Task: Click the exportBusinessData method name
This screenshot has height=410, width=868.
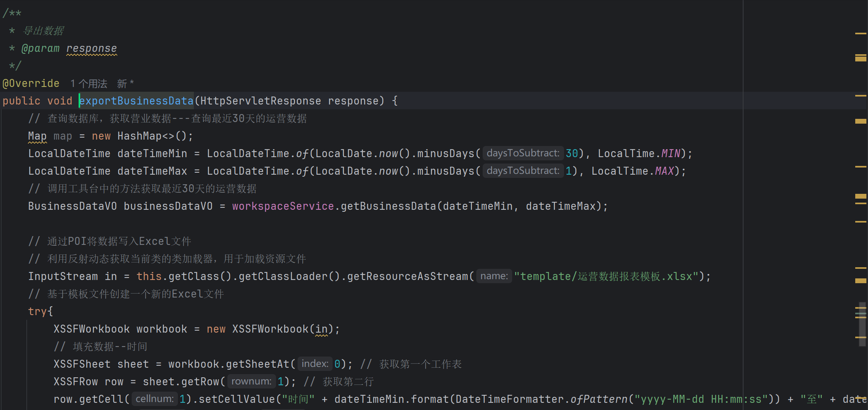Action: tap(136, 101)
